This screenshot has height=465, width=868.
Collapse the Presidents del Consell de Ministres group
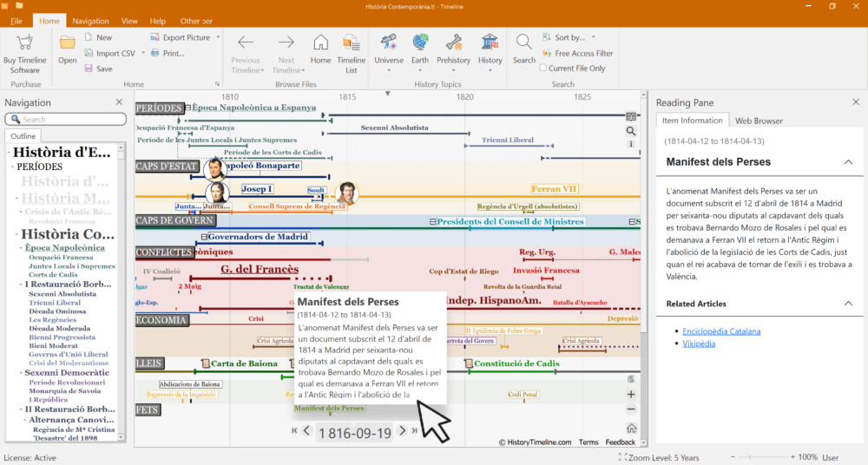point(433,221)
